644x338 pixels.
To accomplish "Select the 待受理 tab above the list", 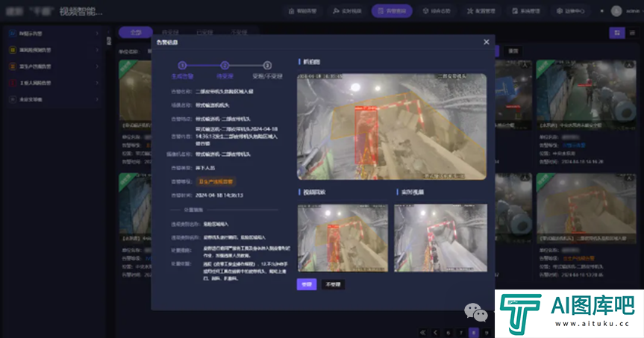I will point(170,32).
